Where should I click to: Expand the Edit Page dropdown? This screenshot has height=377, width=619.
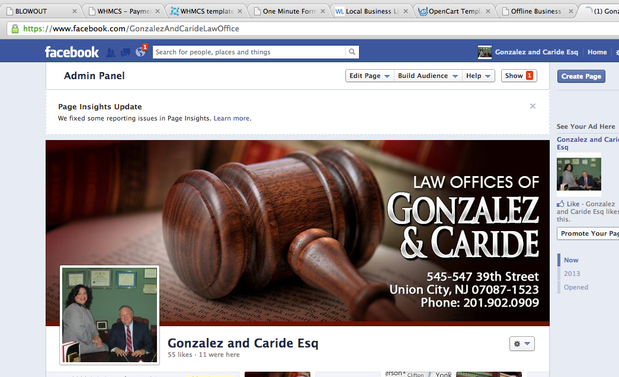coord(370,76)
